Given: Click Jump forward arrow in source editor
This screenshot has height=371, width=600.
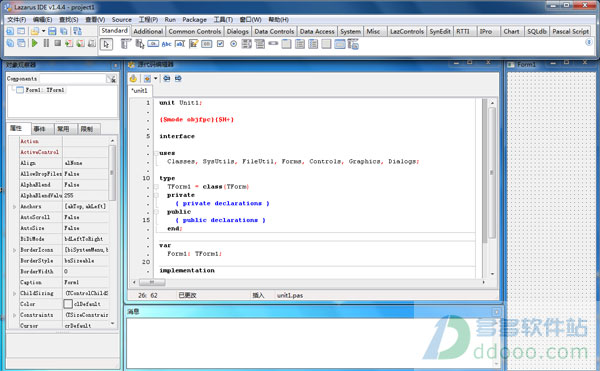Looking at the screenshot, I should 178,78.
